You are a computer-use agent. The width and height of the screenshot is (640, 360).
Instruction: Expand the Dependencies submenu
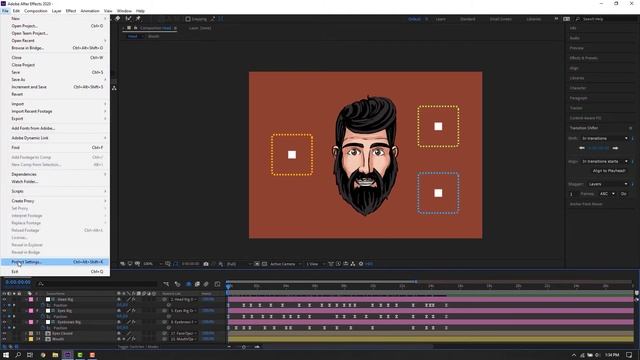click(x=55, y=174)
